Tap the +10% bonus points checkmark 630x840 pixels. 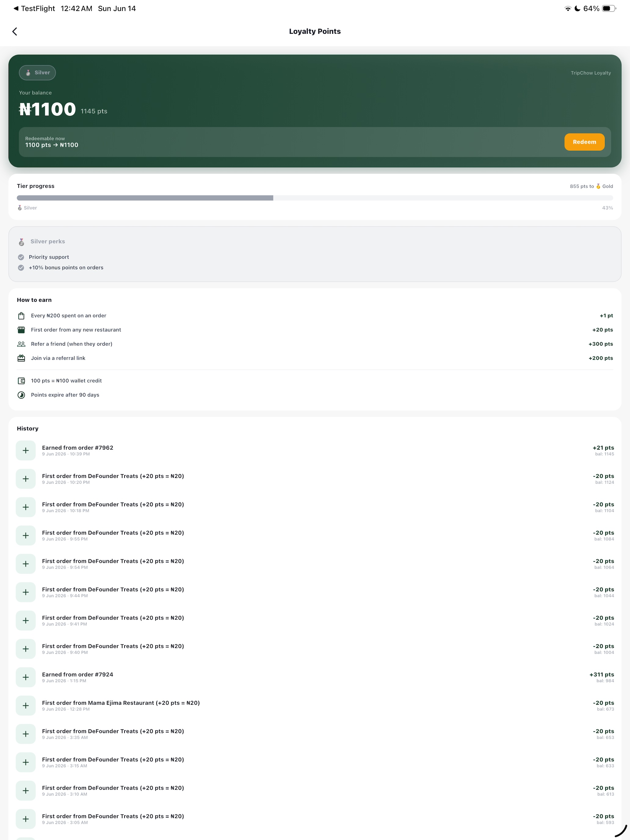tap(21, 268)
